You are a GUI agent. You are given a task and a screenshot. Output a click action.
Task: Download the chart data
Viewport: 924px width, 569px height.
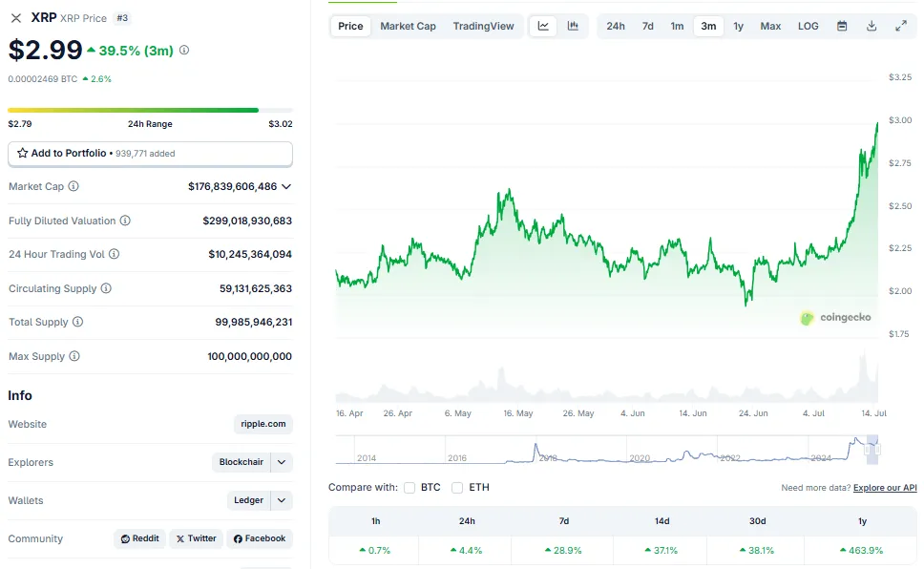pyautogui.click(x=871, y=26)
